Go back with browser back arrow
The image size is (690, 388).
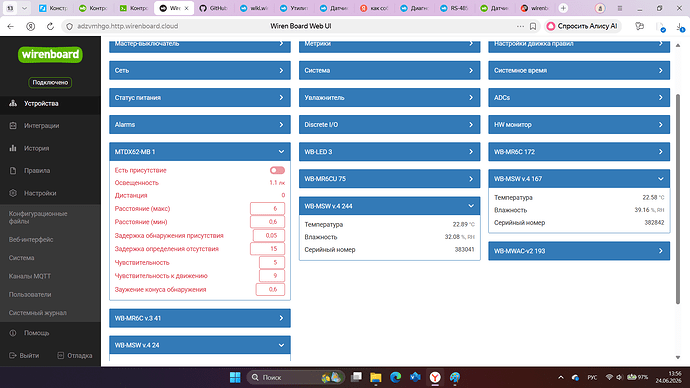[x=11, y=26]
